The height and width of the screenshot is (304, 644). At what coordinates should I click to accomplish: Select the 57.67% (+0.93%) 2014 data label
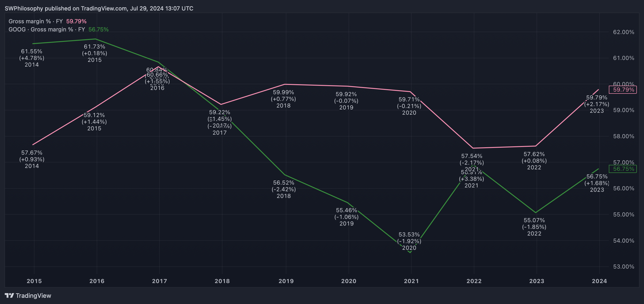32,159
